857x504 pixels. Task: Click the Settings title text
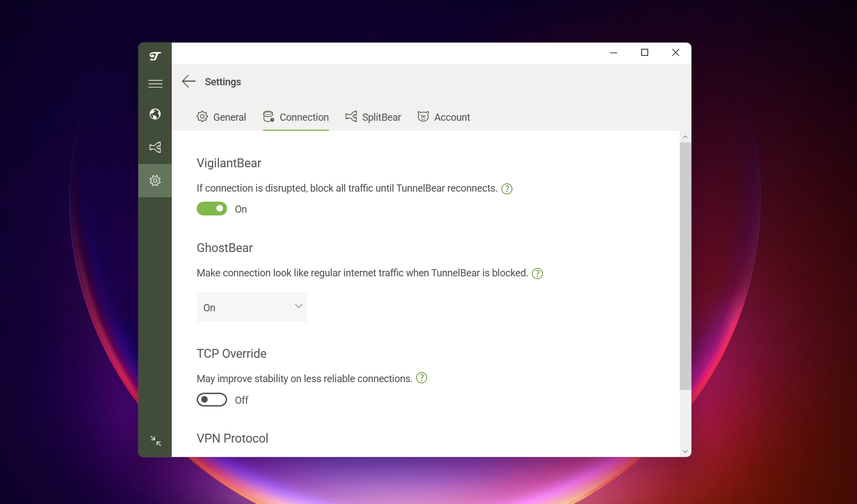point(223,81)
